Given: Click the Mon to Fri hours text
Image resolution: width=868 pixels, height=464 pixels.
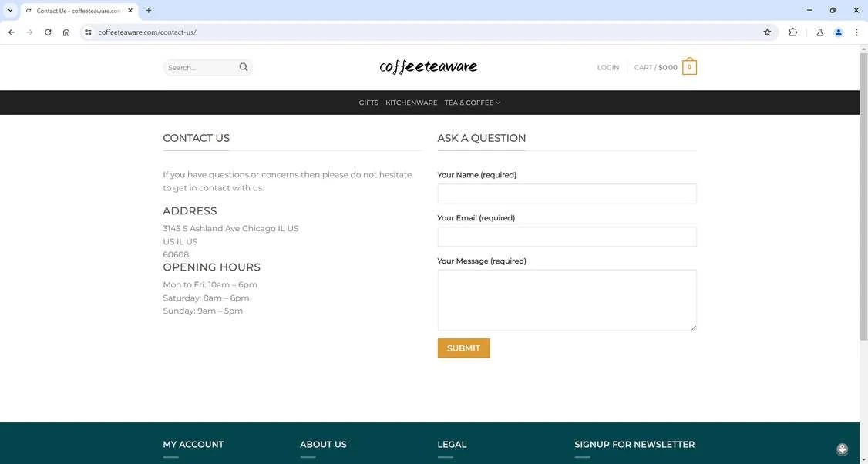Looking at the screenshot, I should coord(210,284).
